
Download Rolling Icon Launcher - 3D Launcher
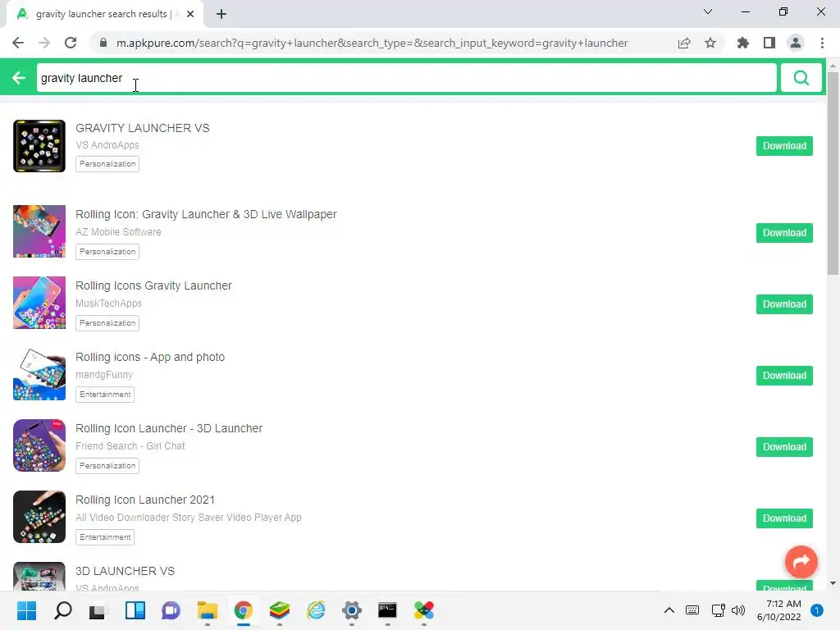[x=784, y=447]
